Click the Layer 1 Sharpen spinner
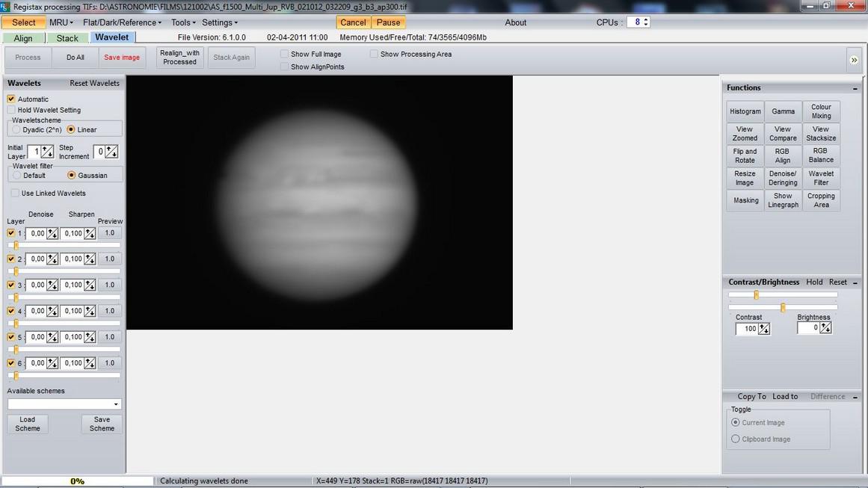 [90, 233]
